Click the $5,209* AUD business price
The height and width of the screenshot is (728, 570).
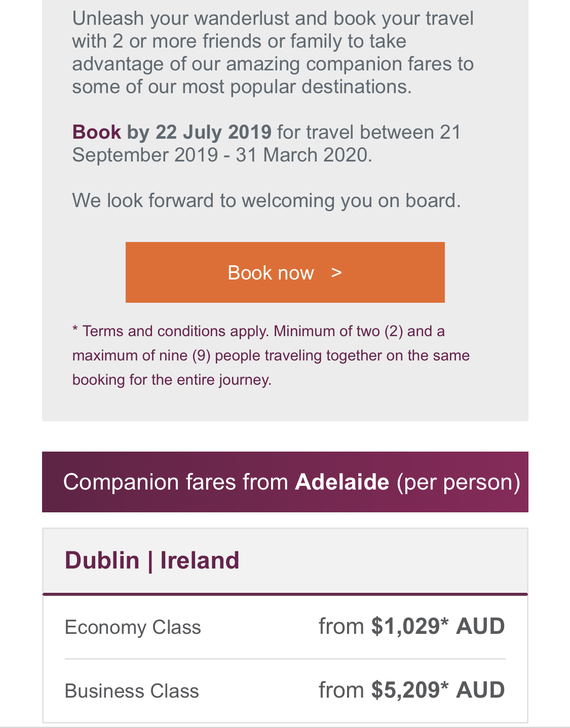pyautogui.click(x=438, y=690)
